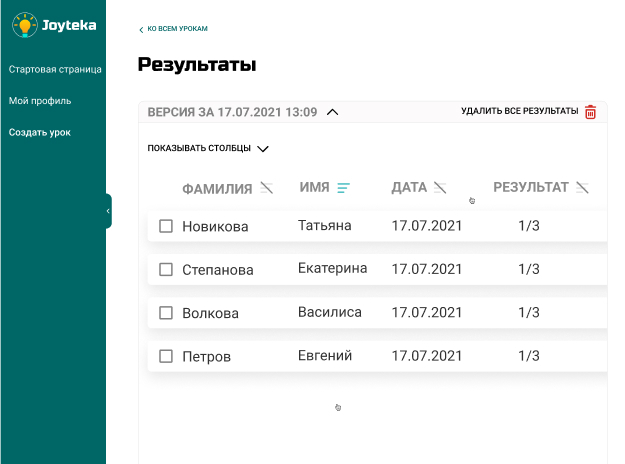Click the surname Петров

pyautogui.click(x=206, y=357)
